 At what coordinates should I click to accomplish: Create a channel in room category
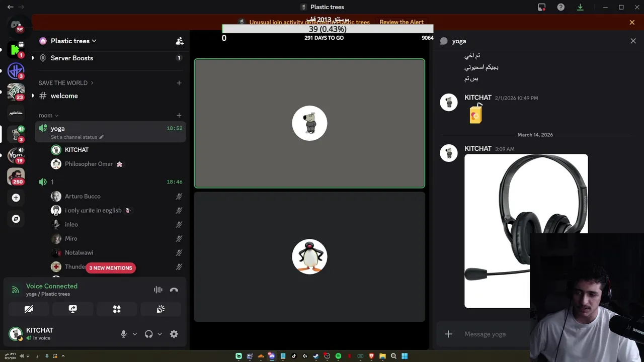tap(179, 116)
